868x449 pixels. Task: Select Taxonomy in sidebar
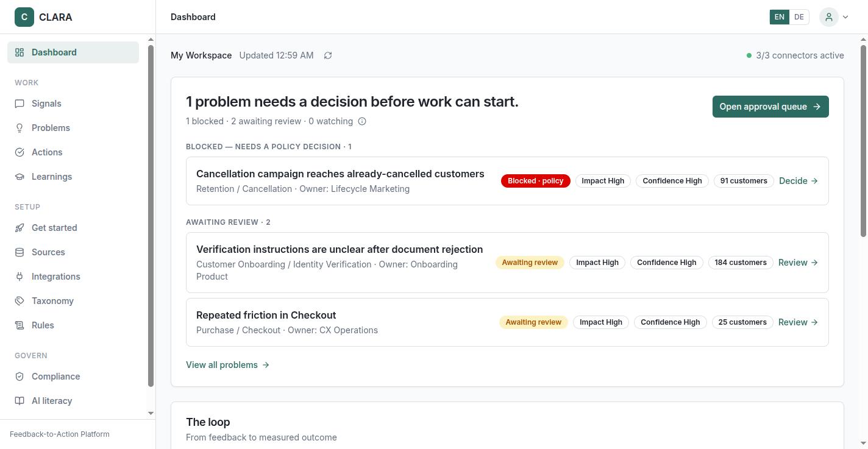click(73, 301)
